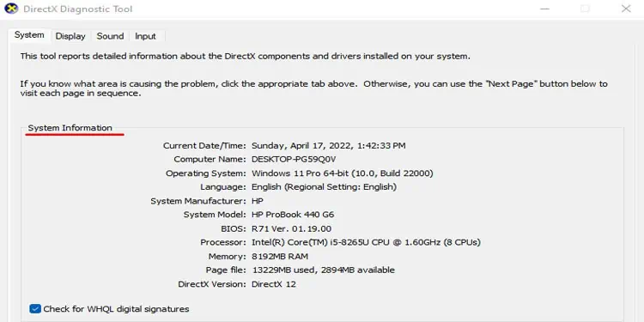644x322 pixels.
Task: Click the System Information group heading
Action: pos(70,128)
